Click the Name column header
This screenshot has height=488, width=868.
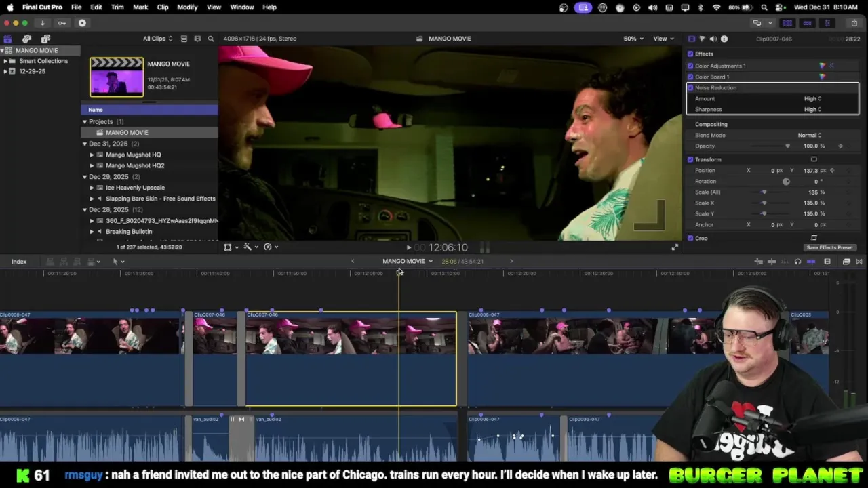149,110
